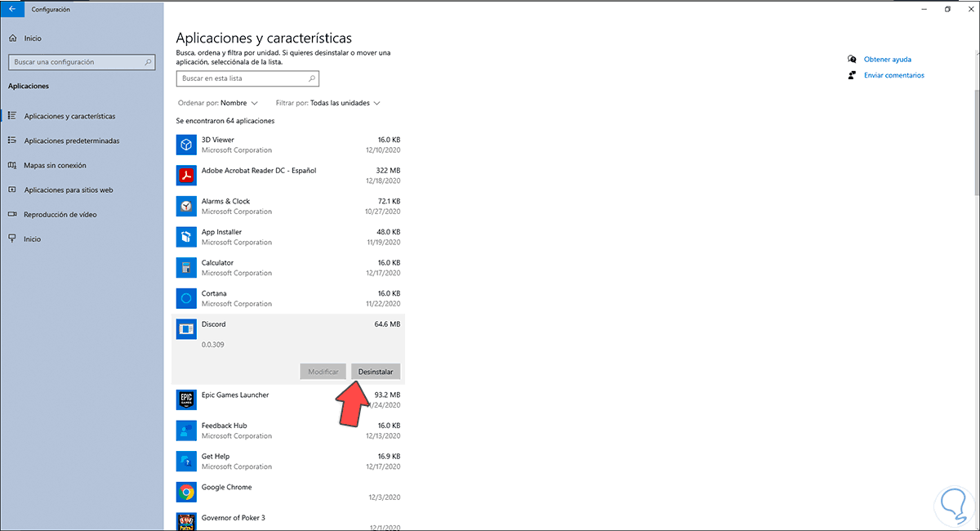Screen dimensions: 980x531
Task: Click the App Installer icon
Action: pos(186,237)
